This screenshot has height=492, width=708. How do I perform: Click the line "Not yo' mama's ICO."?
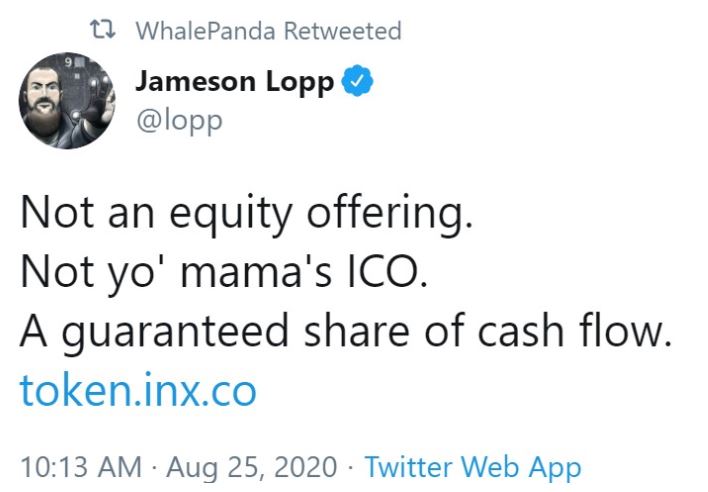(223, 272)
